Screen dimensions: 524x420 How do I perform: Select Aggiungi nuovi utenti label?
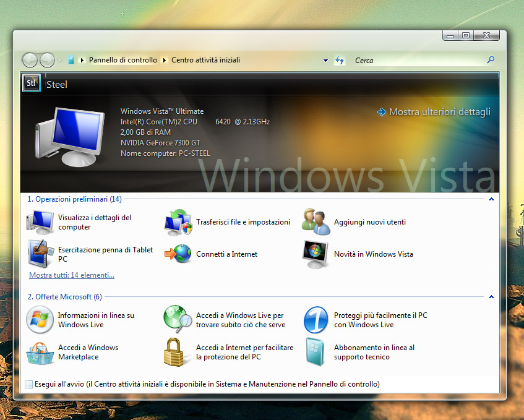point(370,222)
